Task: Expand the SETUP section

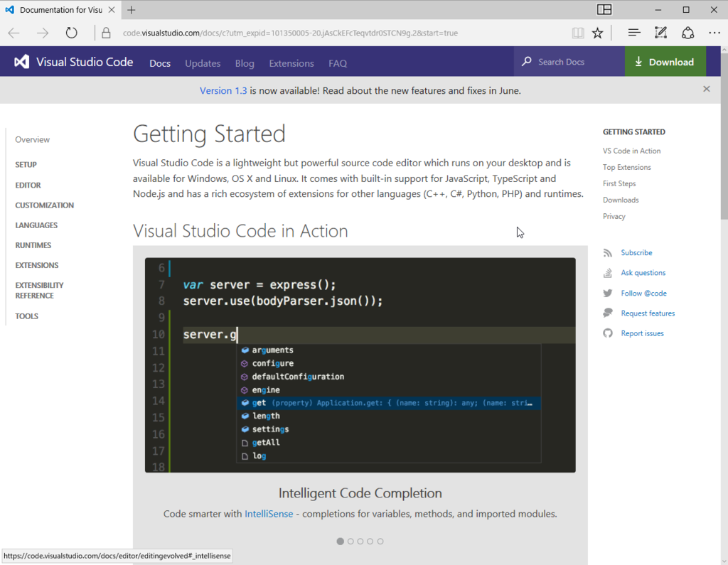Action: [26, 164]
